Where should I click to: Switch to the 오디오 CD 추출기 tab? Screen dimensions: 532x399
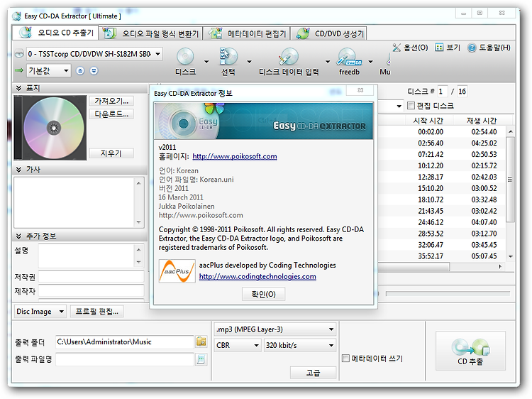(x=55, y=33)
